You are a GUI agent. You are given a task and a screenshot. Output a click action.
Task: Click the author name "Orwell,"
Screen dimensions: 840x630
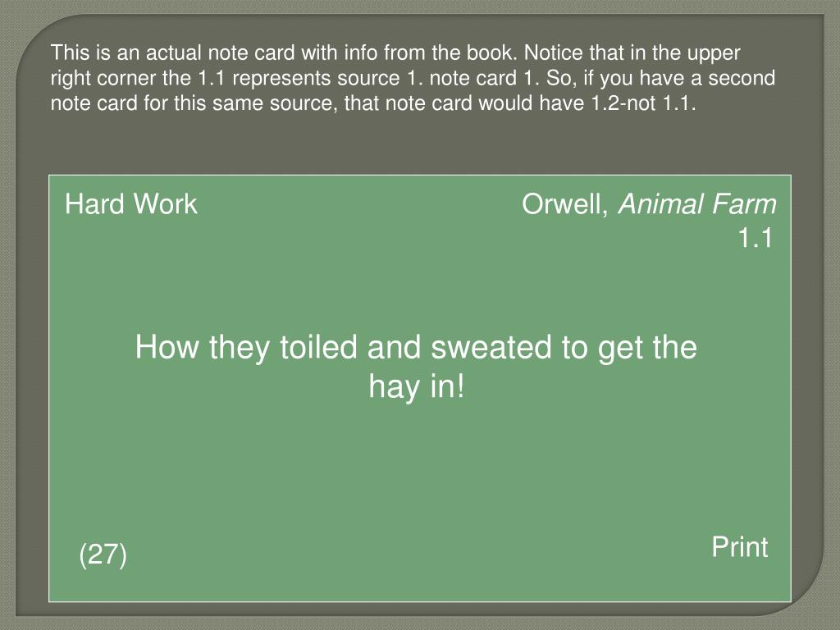click(x=566, y=204)
